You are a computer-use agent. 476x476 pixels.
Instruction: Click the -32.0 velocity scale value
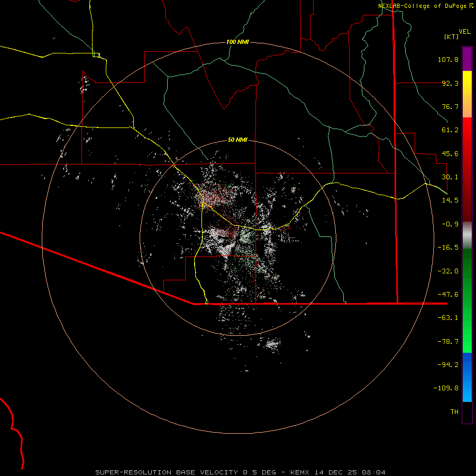click(x=448, y=271)
